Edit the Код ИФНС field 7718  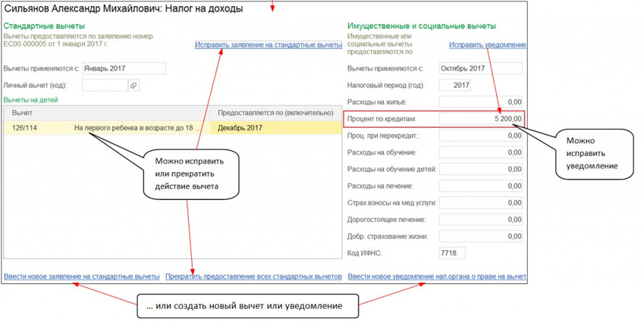pyautogui.click(x=452, y=253)
